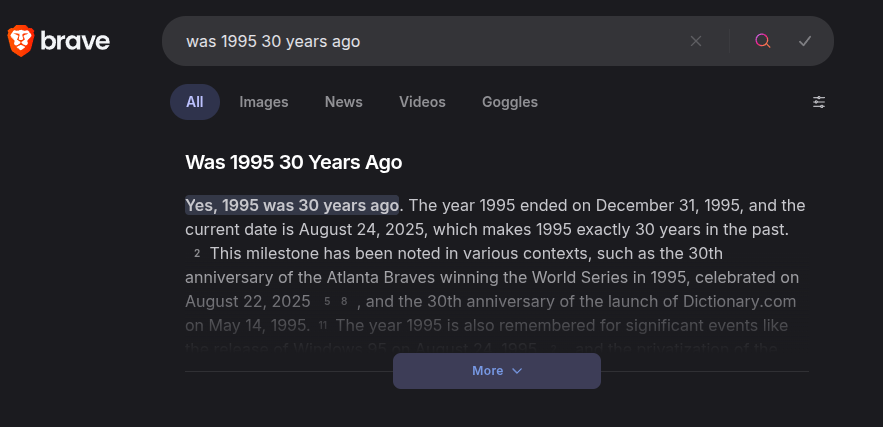883x427 pixels.
Task: Switch to the News tab
Action: [x=343, y=102]
